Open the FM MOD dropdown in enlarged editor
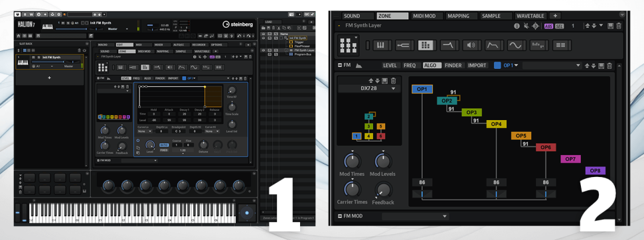Image resolution: width=644 pixels, height=240 pixels. coord(415,215)
